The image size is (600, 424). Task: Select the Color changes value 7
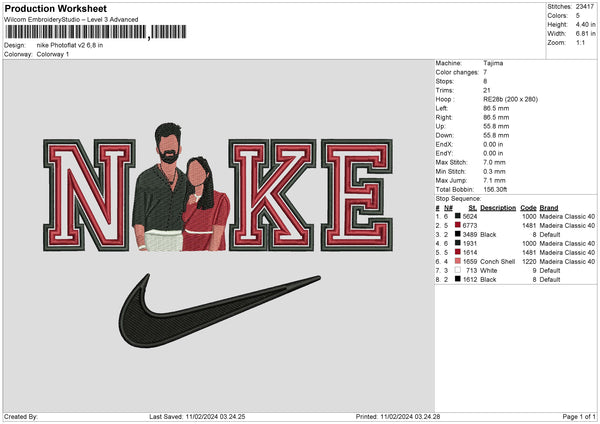point(485,72)
